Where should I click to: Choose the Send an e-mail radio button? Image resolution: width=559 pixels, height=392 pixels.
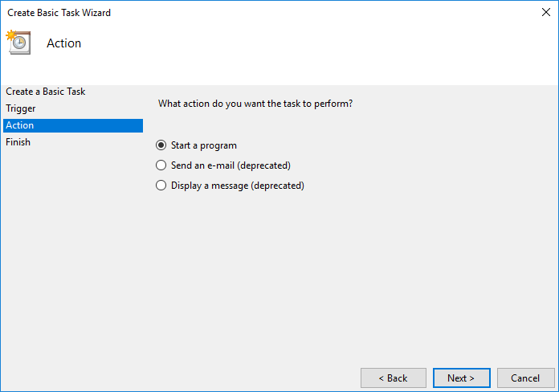161,165
